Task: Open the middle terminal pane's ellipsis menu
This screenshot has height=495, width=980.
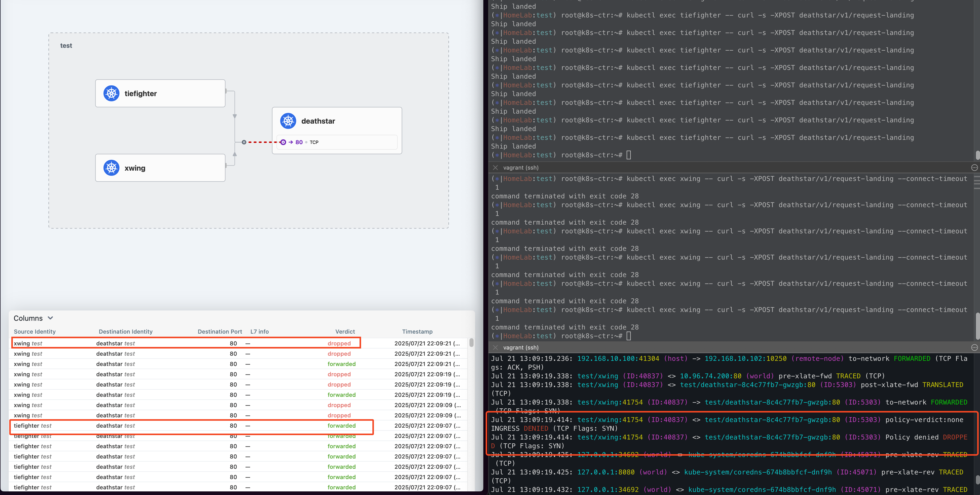Action: pos(974,168)
